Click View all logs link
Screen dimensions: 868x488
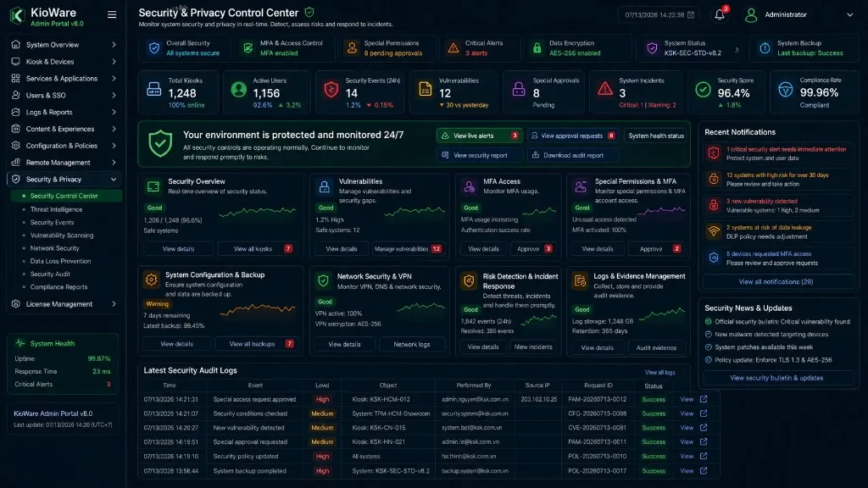(x=659, y=373)
